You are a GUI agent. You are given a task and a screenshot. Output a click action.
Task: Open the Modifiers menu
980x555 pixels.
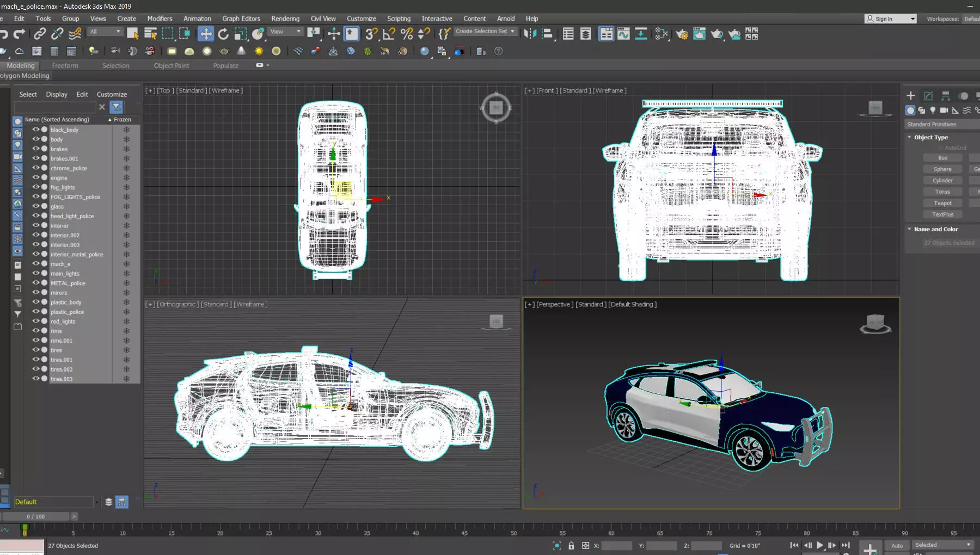[x=160, y=18]
